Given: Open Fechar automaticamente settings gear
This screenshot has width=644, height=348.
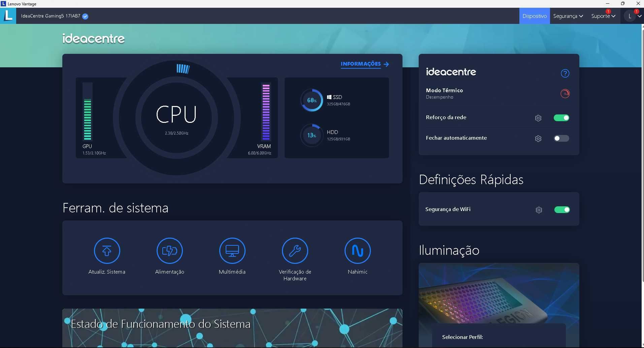Looking at the screenshot, I should click(538, 139).
